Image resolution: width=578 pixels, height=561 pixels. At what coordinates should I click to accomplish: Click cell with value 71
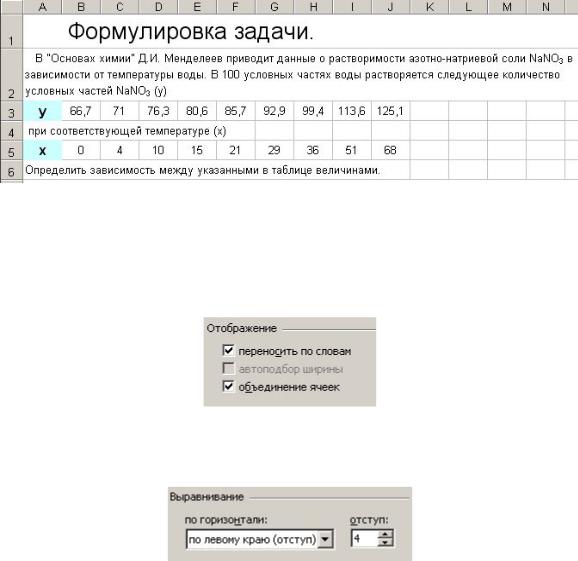pos(120,111)
